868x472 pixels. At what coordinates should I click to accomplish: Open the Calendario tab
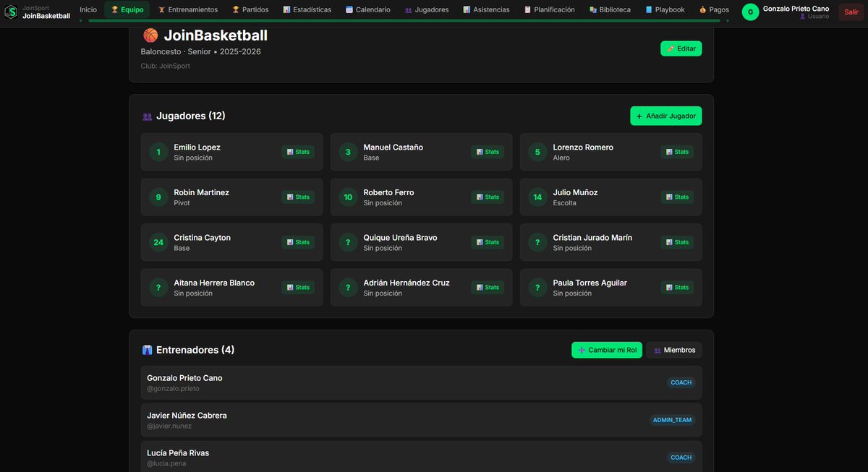(x=368, y=10)
